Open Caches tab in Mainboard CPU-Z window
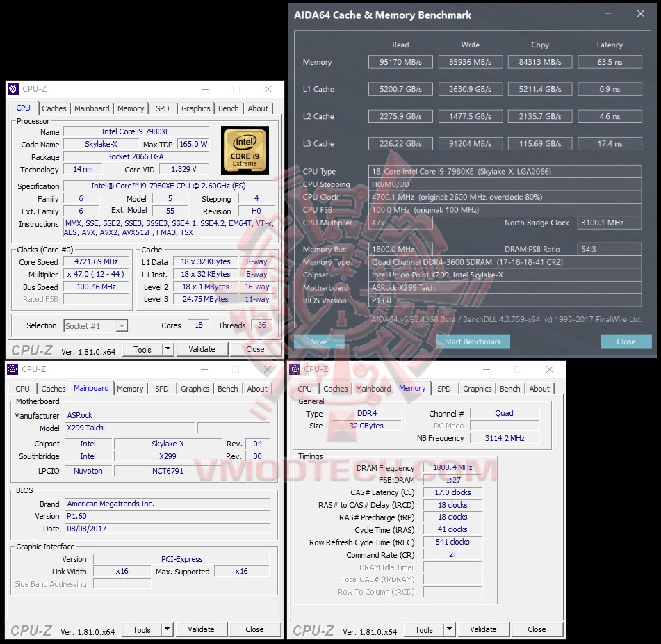 pyautogui.click(x=53, y=389)
